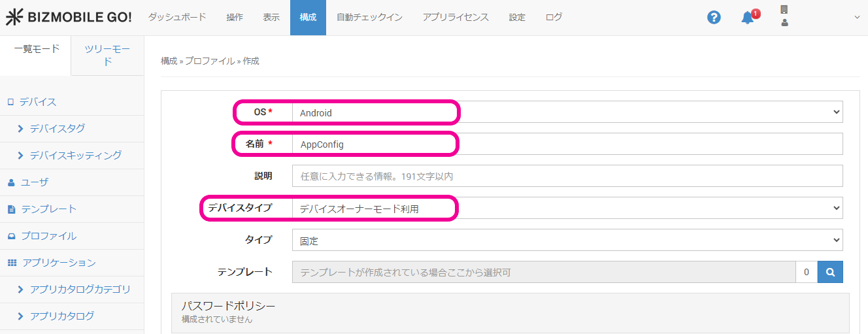The image size is (868, 334).
Task: Open the アプリライセンス menu
Action: pos(456,18)
